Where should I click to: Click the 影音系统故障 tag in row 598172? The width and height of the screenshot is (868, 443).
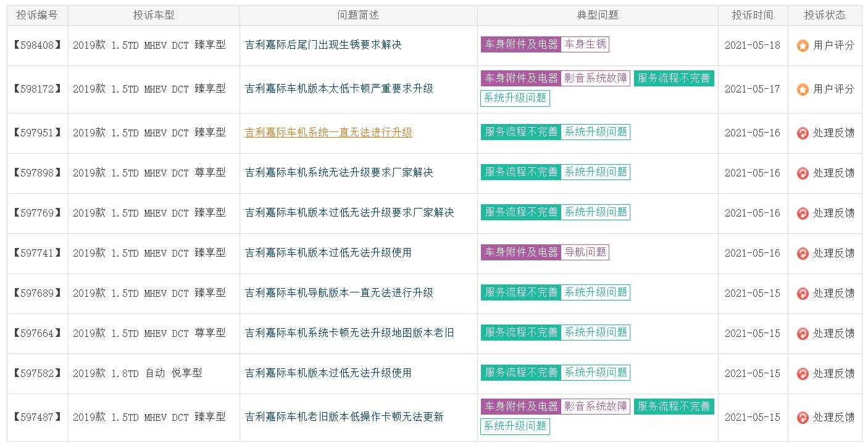pyautogui.click(x=596, y=78)
